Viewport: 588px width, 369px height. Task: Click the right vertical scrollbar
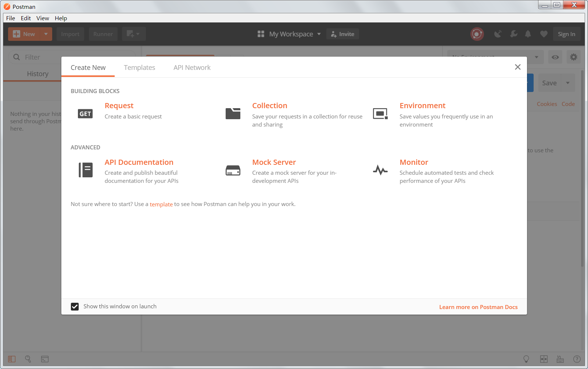(582, 168)
